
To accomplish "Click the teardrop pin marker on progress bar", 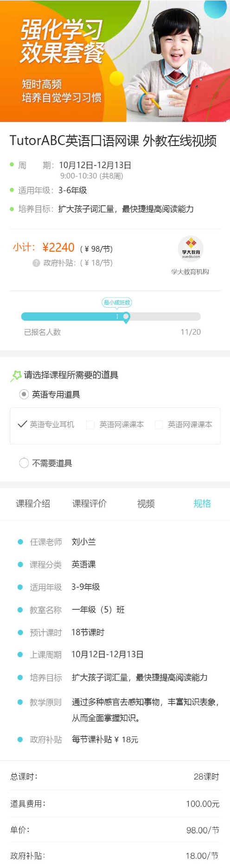I will [x=126, y=317].
